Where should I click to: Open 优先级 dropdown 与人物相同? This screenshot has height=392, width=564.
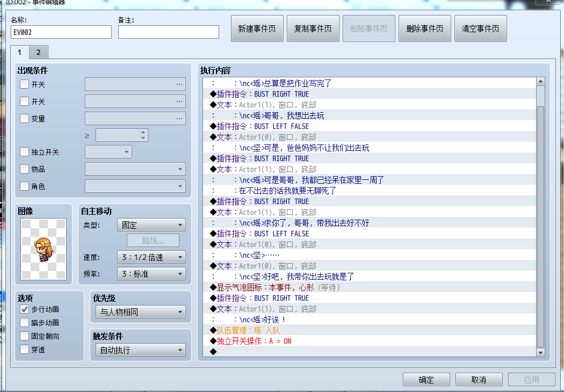pyautogui.click(x=141, y=312)
